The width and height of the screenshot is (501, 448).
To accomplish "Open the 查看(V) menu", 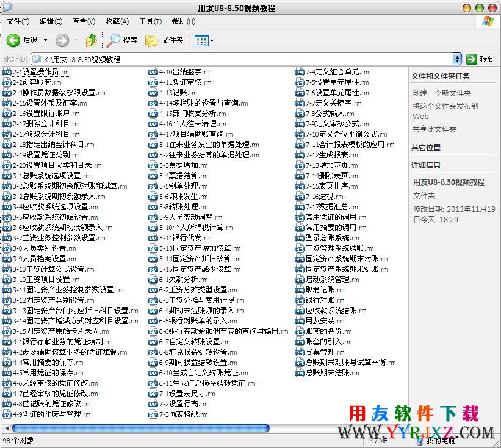I will coord(84,21).
